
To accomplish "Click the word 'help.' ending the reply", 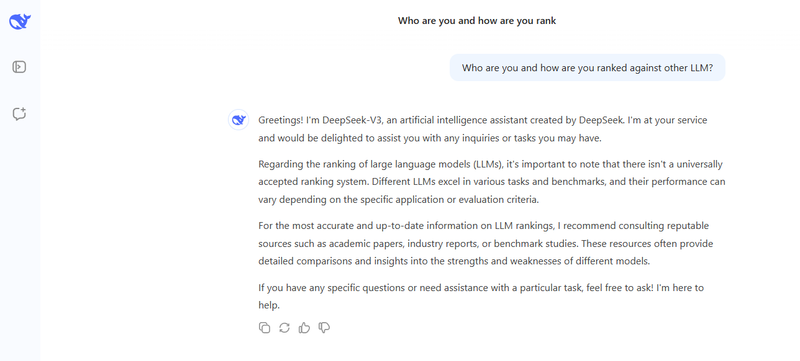I will click(269, 305).
